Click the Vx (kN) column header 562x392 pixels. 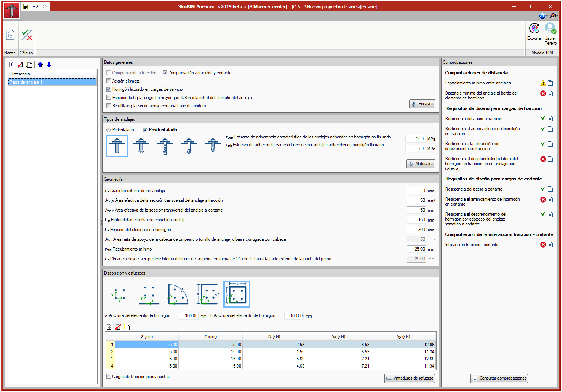click(x=338, y=336)
